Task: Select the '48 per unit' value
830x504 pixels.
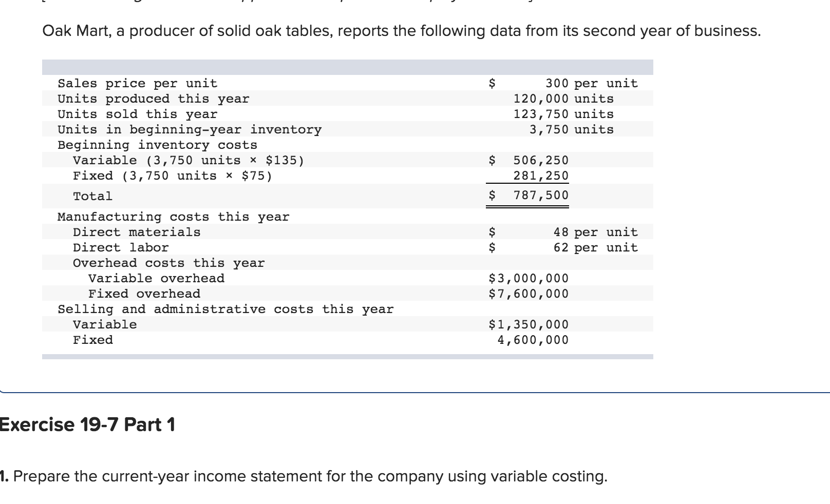Action: coord(595,232)
